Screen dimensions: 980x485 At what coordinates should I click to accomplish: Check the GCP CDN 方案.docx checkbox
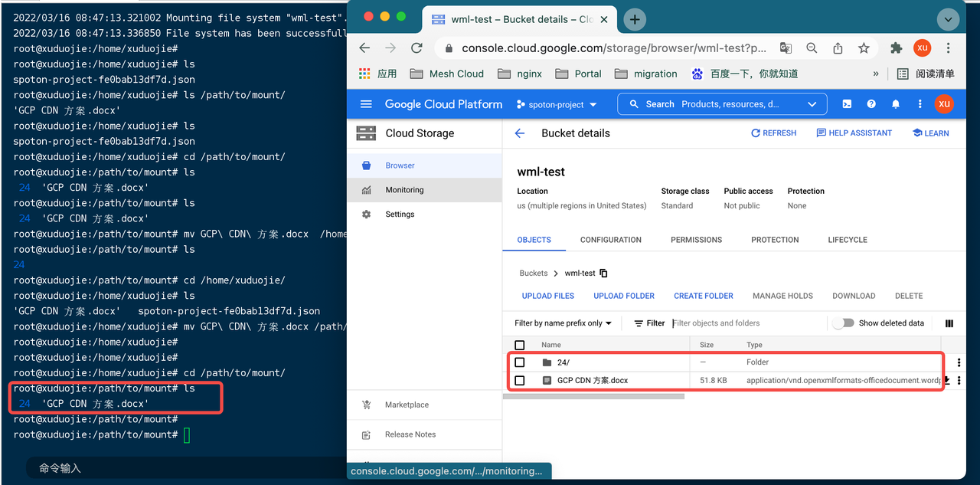(x=520, y=380)
